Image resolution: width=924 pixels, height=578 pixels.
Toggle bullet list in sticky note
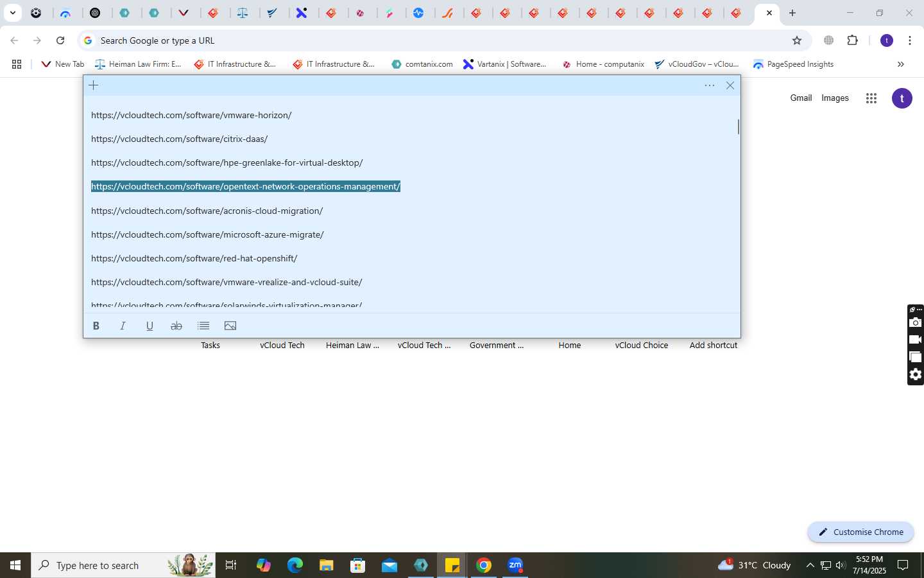(203, 326)
